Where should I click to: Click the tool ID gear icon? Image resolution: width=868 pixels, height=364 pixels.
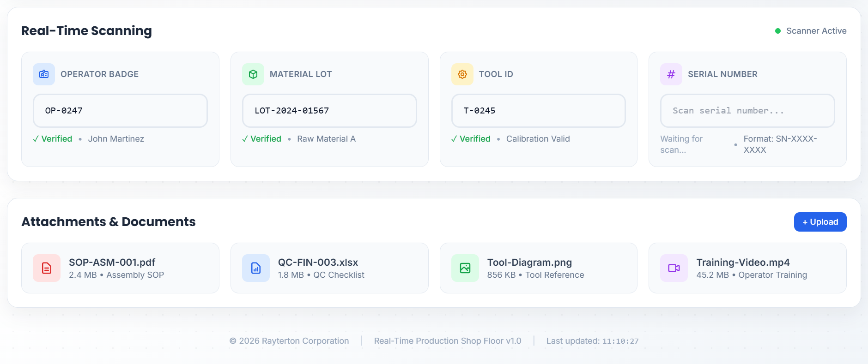pos(462,74)
